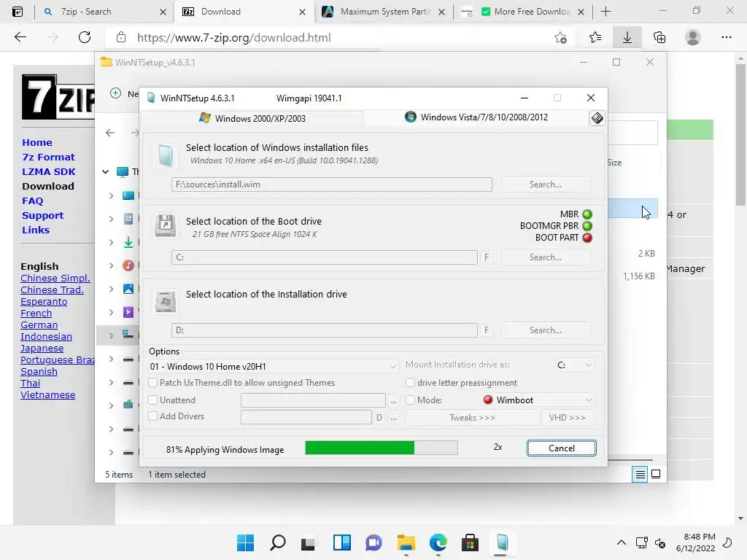Switch to Windows 2000/XP/2003 tab
This screenshot has width=747, height=560.
tap(252, 118)
